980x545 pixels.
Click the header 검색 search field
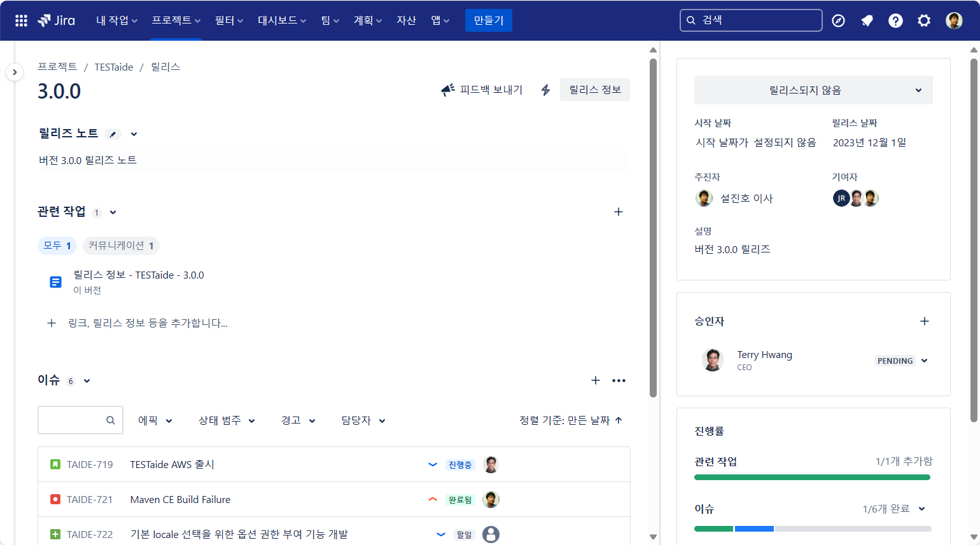tap(751, 20)
